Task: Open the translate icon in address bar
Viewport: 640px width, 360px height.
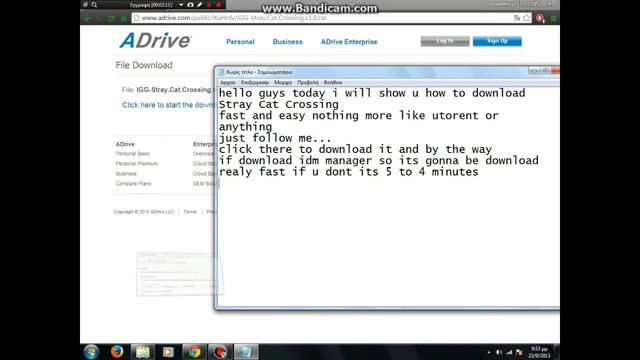Action: [x=517, y=18]
